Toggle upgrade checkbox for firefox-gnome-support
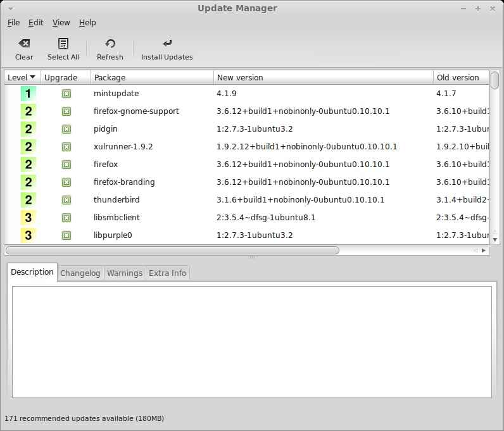The image size is (504, 431). click(x=66, y=111)
